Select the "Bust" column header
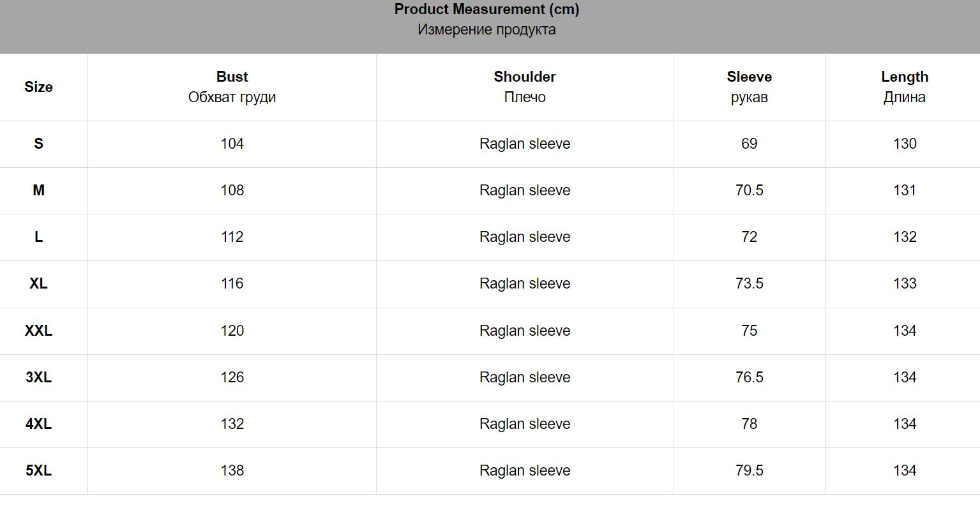The height and width of the screenshot is (510, 980). point(232,77)
